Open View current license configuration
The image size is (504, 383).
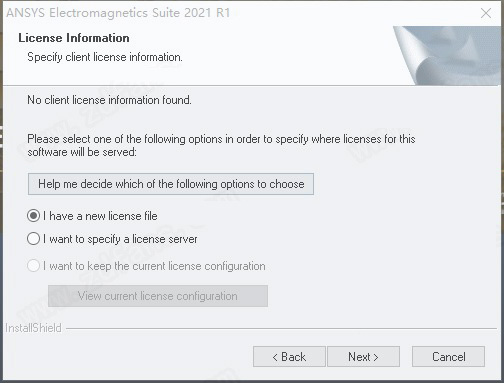coord(158,296)
